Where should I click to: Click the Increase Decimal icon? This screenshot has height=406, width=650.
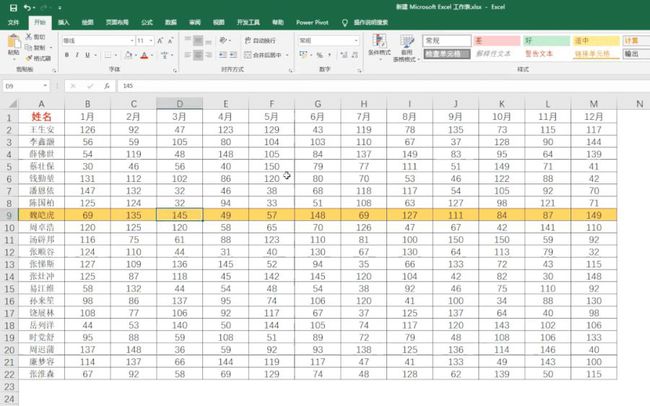(344, 55)
